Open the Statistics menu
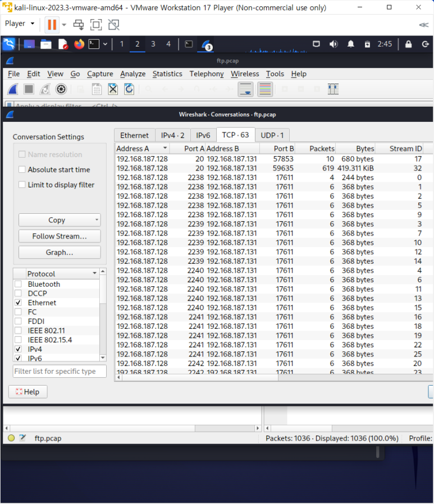This screenshot has height=504, width=434. (167, 74)
